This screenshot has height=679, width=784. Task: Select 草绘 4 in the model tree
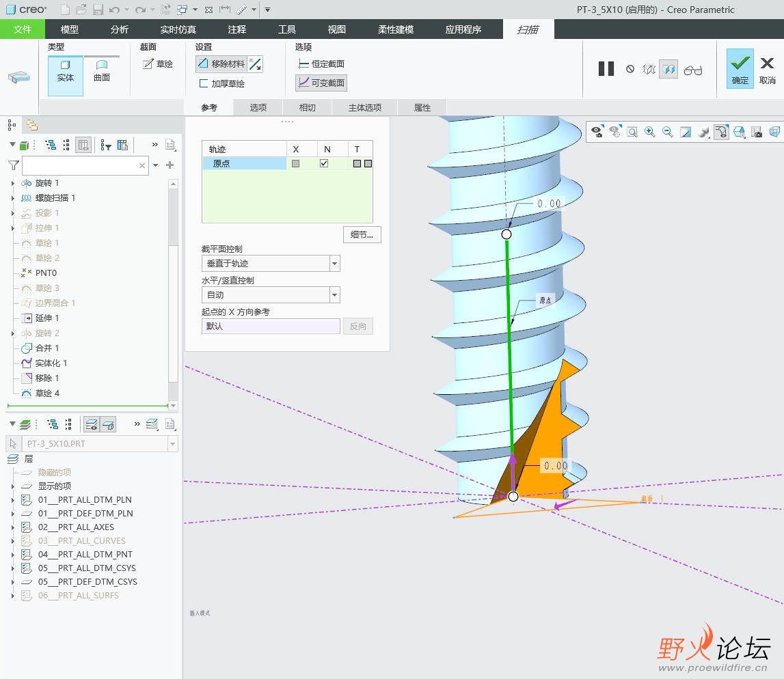click(47, 393)
